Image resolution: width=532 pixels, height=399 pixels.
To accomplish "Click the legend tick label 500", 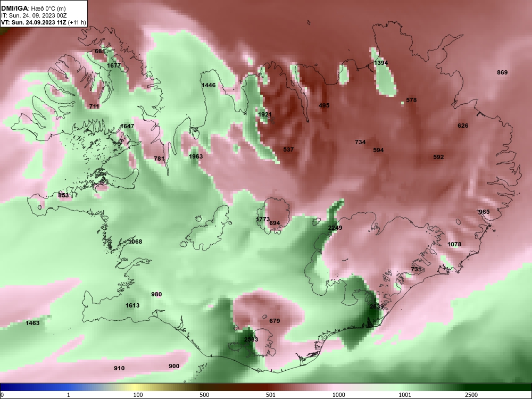I will [x=204, y=395].
